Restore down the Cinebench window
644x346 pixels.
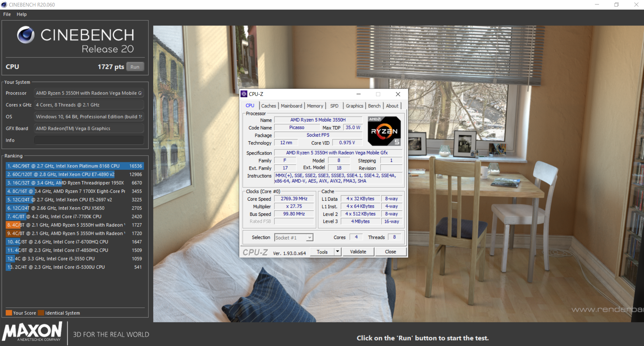(616, 5)
